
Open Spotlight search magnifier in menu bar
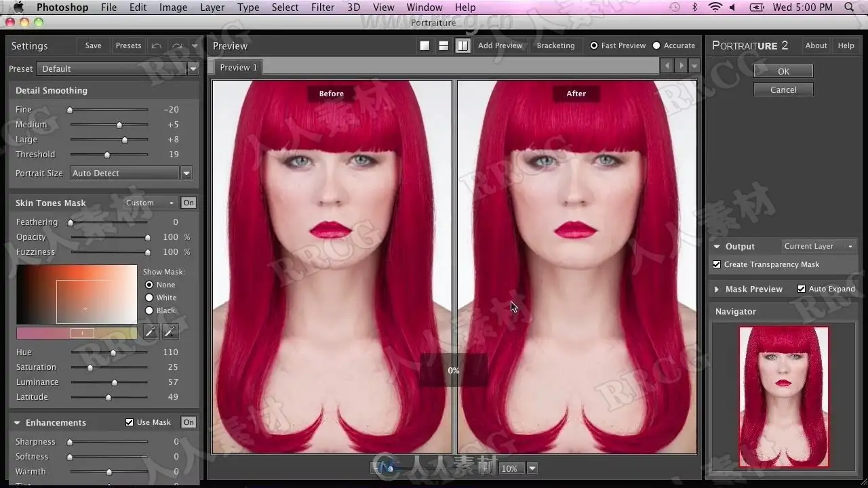(849, 7)
